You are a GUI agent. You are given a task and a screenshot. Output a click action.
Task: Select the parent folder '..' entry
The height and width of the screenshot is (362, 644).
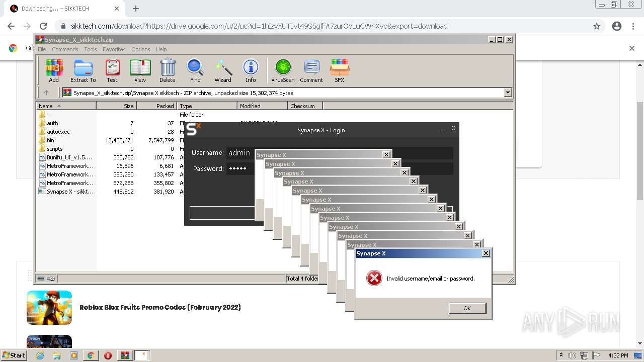click(x=49, y=115)
